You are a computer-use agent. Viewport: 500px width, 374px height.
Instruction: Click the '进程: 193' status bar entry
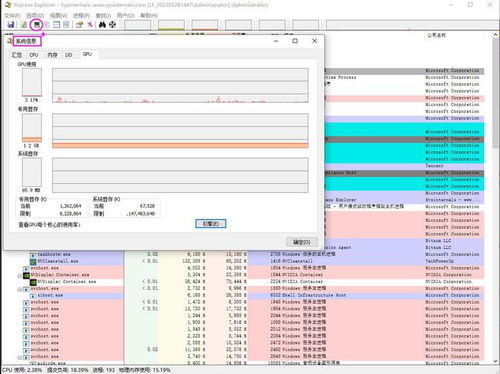tap(103, 370)
